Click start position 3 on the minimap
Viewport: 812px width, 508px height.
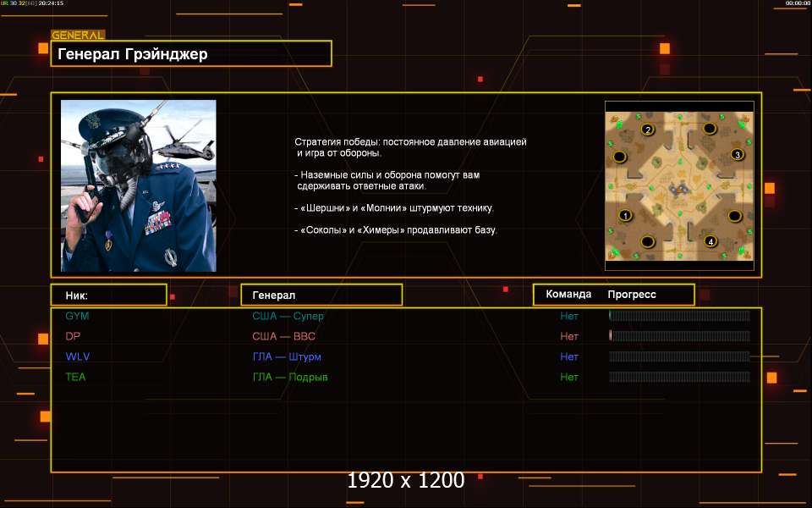coord(737,155)
